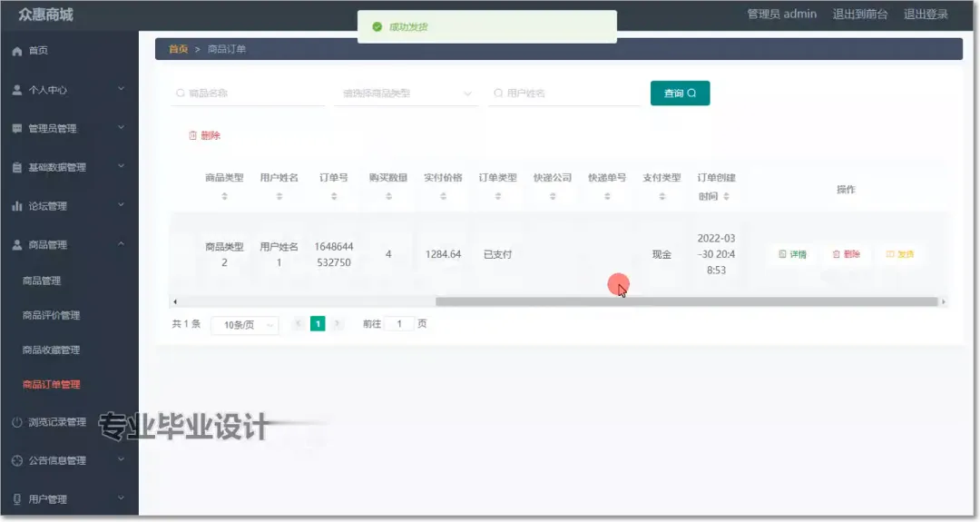Sort by the 订单类型 column
Image resolution: width=980 pixels, height=522 pixels.
498,196
